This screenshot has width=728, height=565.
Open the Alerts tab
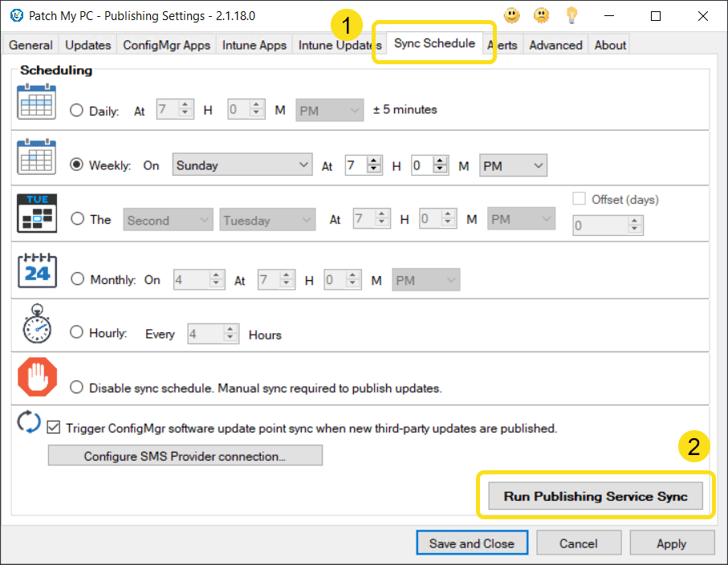tap(505, 45)
